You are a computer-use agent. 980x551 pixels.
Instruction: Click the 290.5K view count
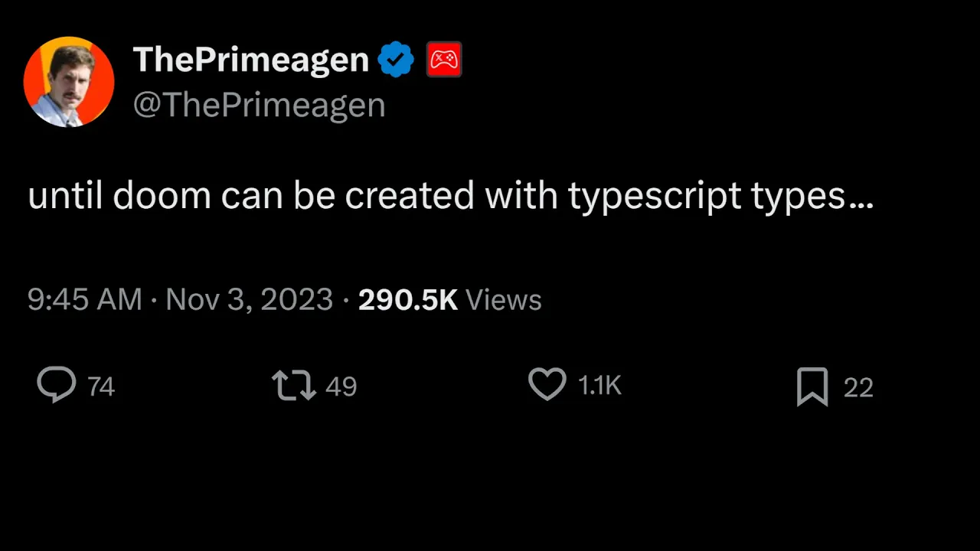tap(407, 299)
